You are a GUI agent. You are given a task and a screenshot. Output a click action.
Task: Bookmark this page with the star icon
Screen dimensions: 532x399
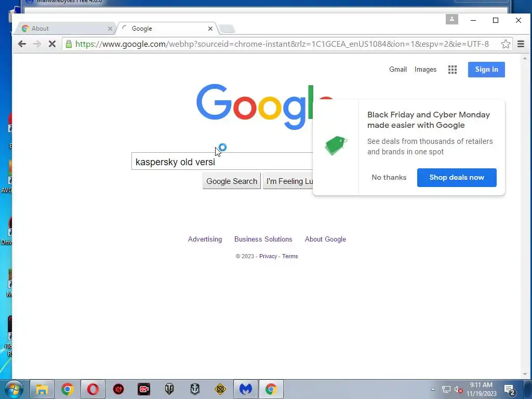505,44
